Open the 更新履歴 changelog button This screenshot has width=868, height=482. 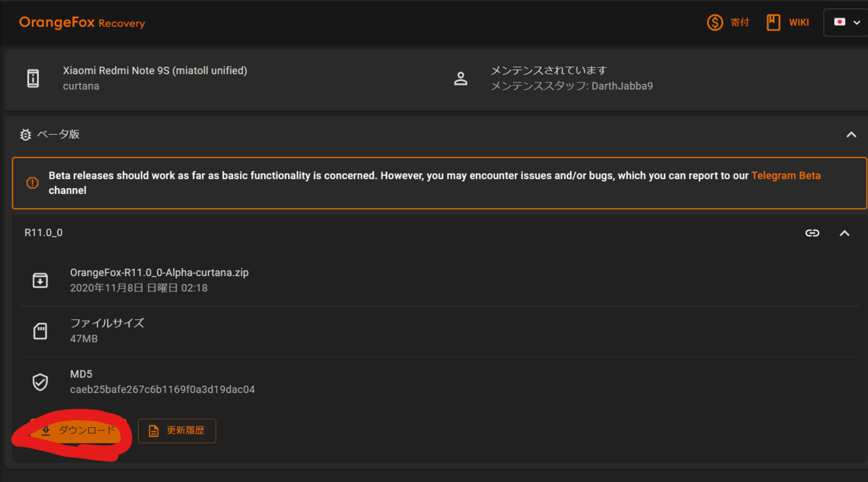(x=176, y=431)
